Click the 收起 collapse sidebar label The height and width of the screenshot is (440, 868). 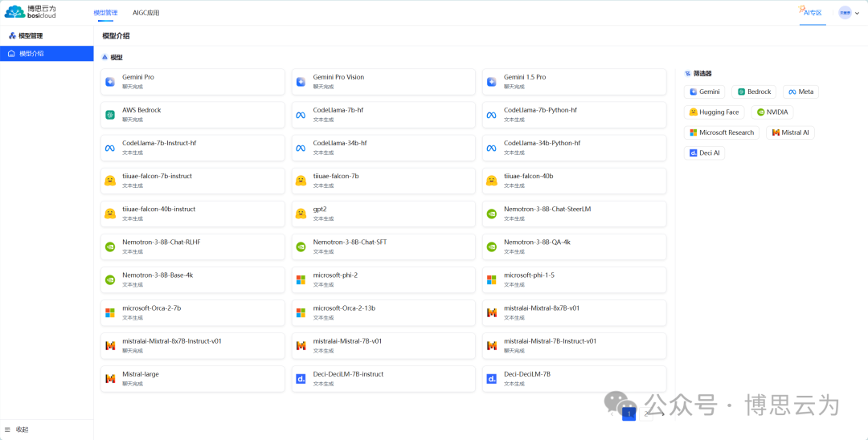23,430
